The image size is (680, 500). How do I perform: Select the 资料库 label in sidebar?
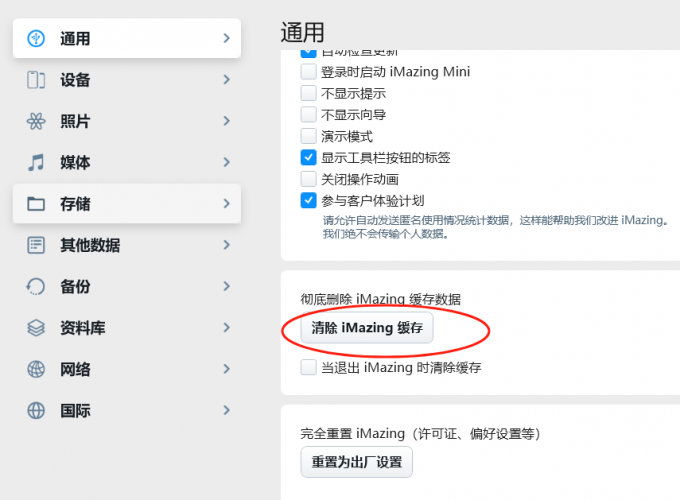point(82,328)
